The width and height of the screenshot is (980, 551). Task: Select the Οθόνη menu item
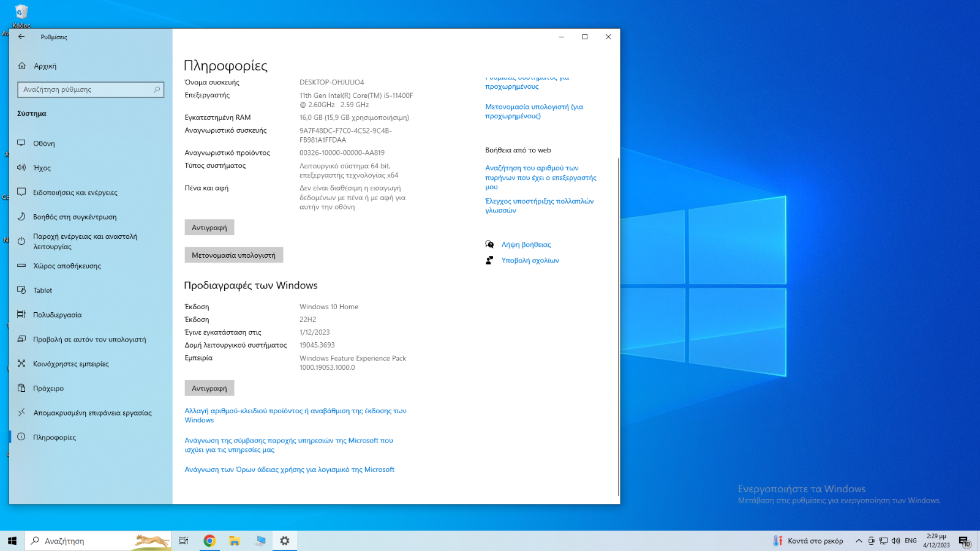coord(91,143)
